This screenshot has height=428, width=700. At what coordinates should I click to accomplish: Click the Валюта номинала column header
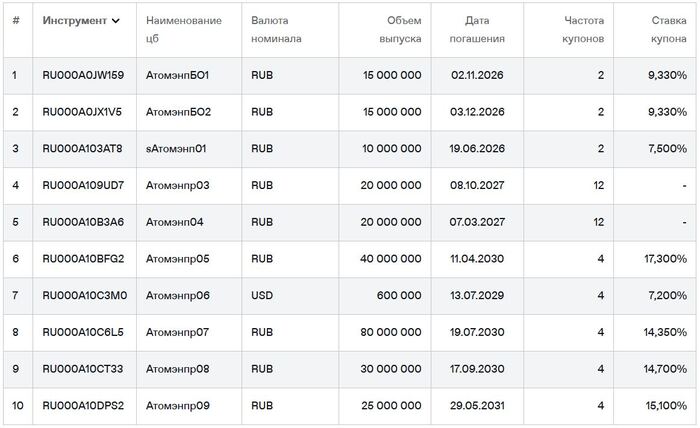276,29
